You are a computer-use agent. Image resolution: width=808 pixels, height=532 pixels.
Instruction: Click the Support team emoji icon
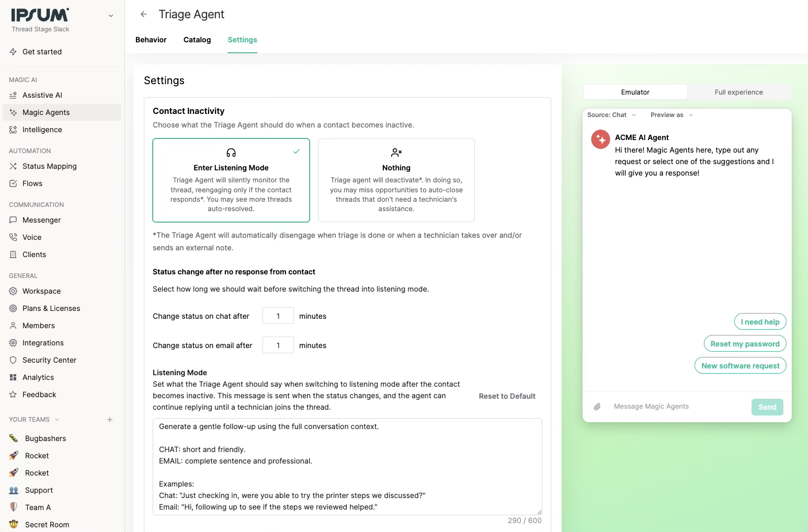[x=14, y=490]
